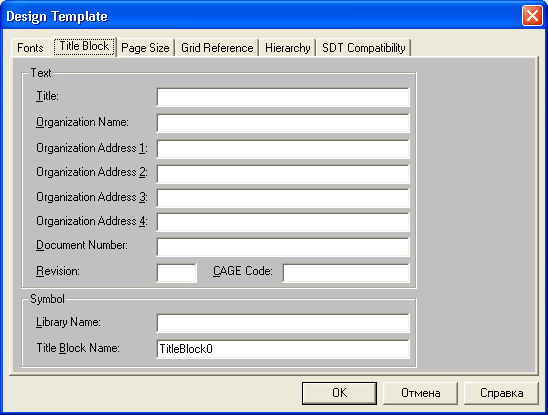Screen dimensions: 548x415
Task: Click the CAGE Code field
Action: pyautogui.click(x=346, y=273)
